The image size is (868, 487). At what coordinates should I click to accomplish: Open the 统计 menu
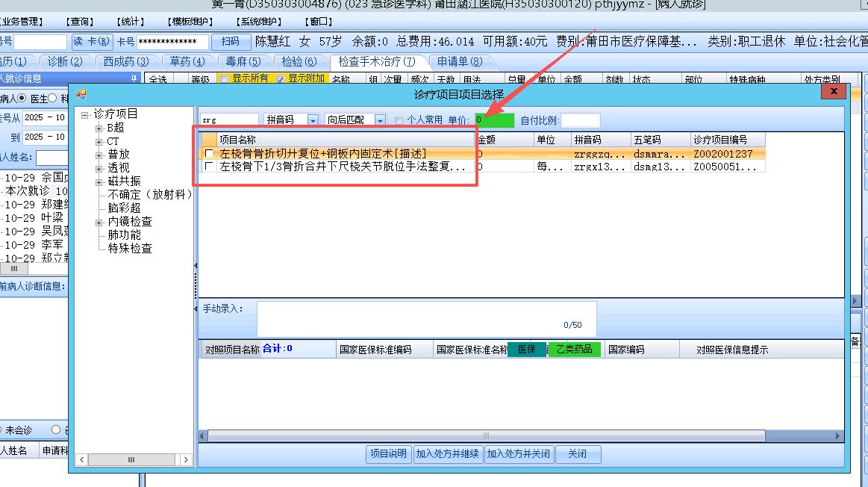[x=131, y=22]
